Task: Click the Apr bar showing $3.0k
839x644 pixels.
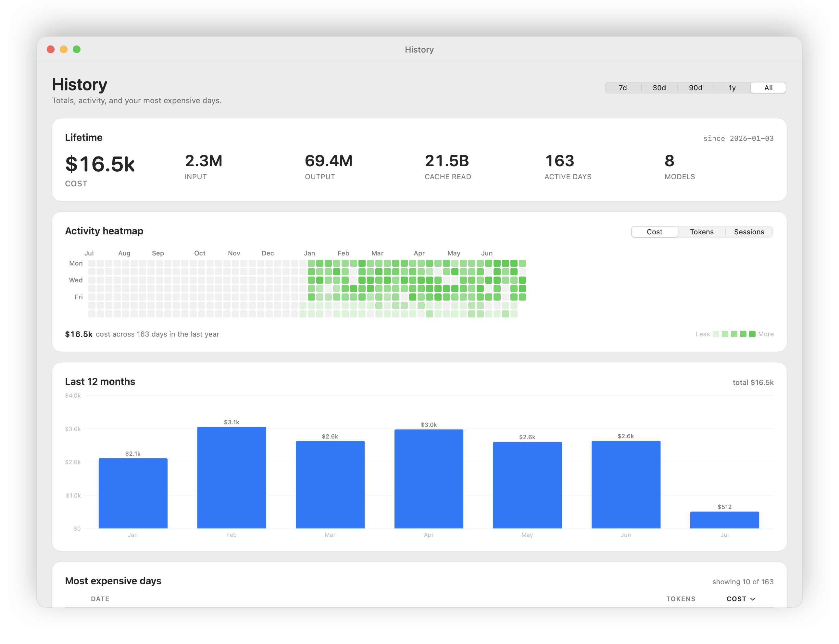Action: 429,479
